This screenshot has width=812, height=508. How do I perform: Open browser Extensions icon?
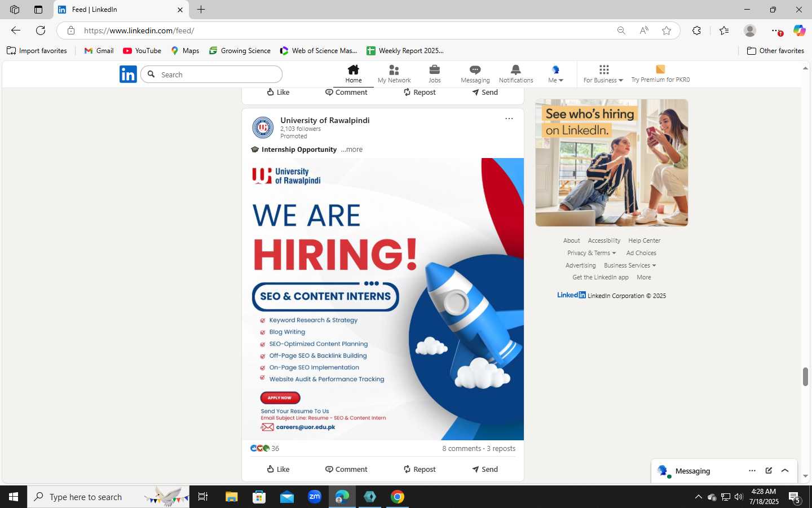click(696, 30)
